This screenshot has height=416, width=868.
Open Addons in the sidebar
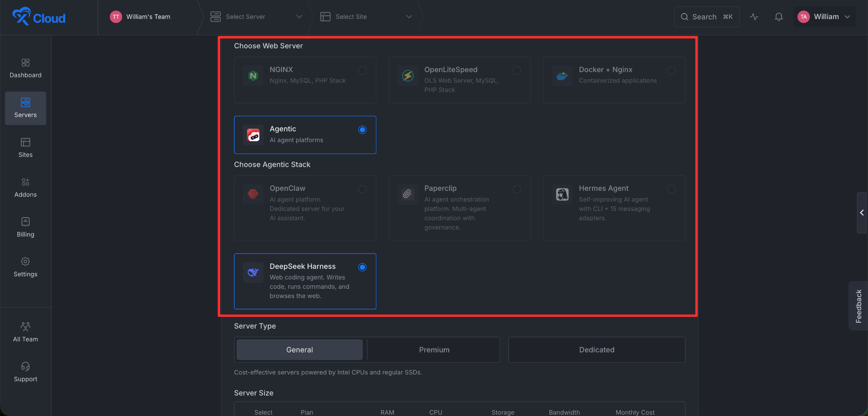pyautogui.click(x=25, y=188)
